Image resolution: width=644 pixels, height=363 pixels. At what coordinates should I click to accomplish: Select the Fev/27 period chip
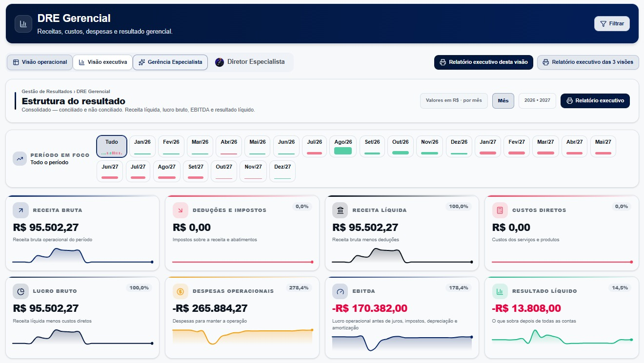[517, 146]
